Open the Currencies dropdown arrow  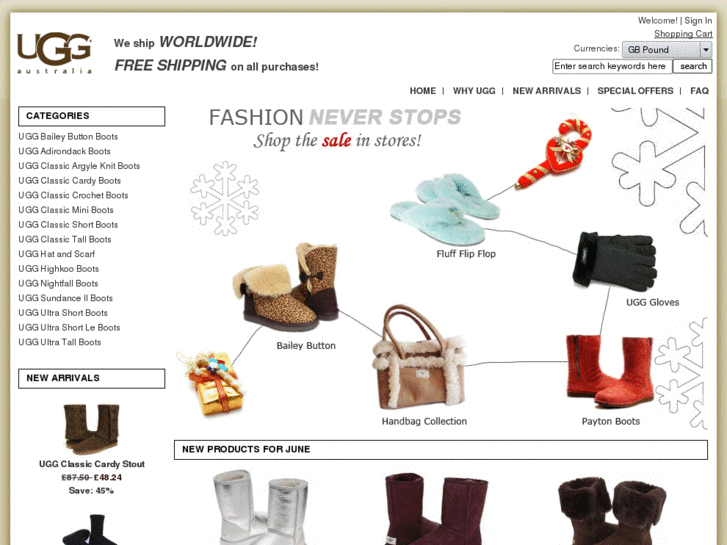[706, 50]
